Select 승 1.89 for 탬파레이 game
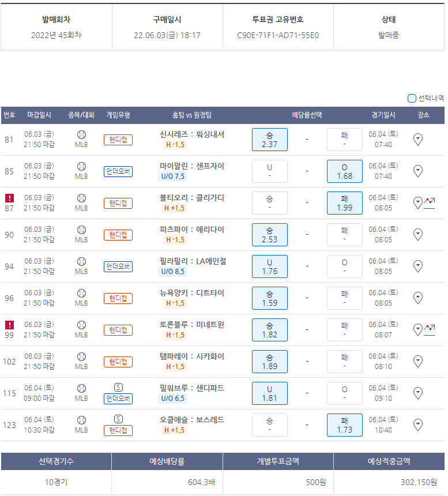Viewport: 448px width, 496px height. 270,362
